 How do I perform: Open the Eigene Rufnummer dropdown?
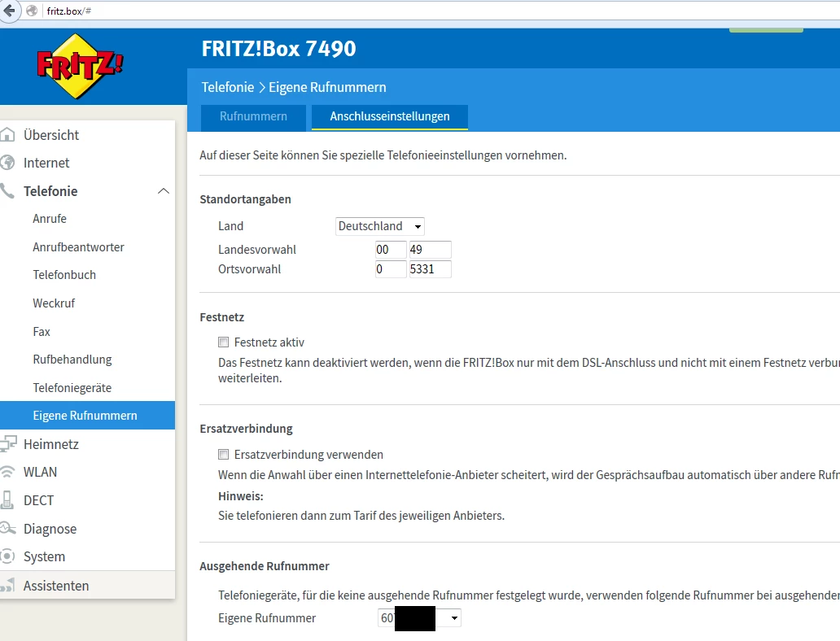(x=419, y=618)
